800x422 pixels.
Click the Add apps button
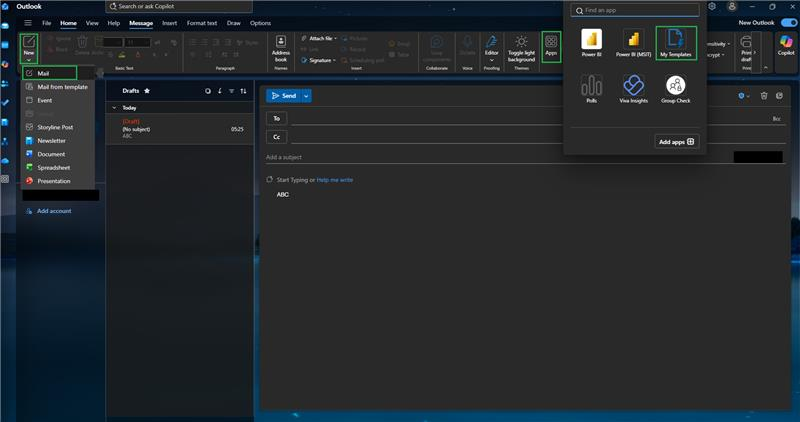(x=677, y=142)
